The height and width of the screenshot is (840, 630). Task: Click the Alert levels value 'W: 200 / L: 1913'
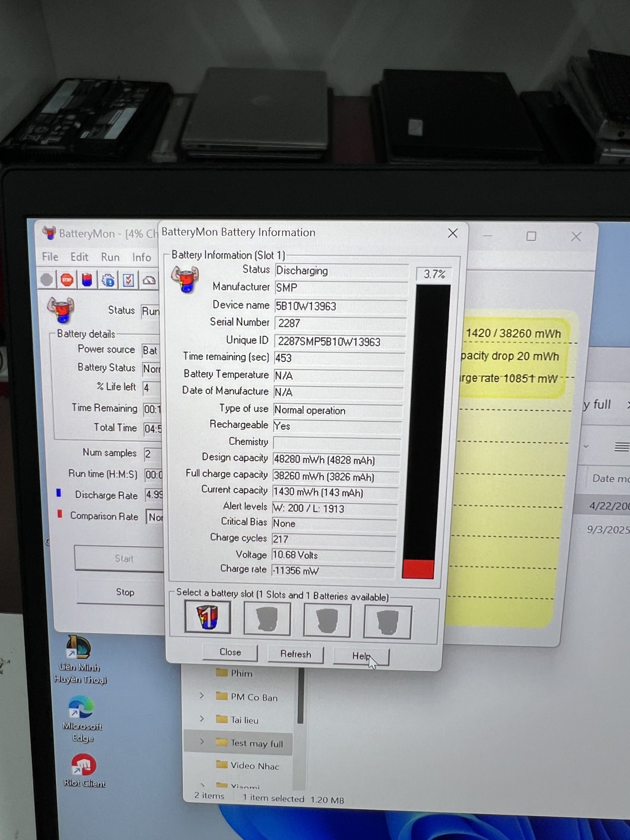pyautogui.click(x=335, y=509)
